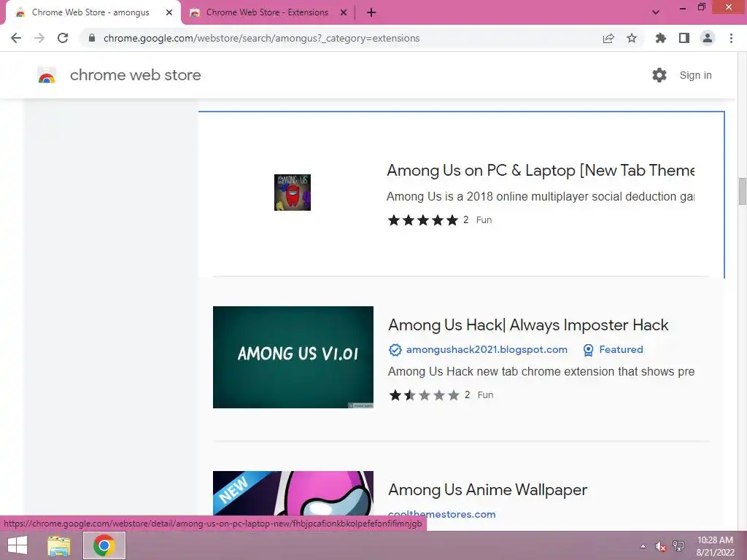Image resolution: width=747 pixels, height=560 pixels.
Task: Open the Extensions puzzle icon
Action: [660, 38]
